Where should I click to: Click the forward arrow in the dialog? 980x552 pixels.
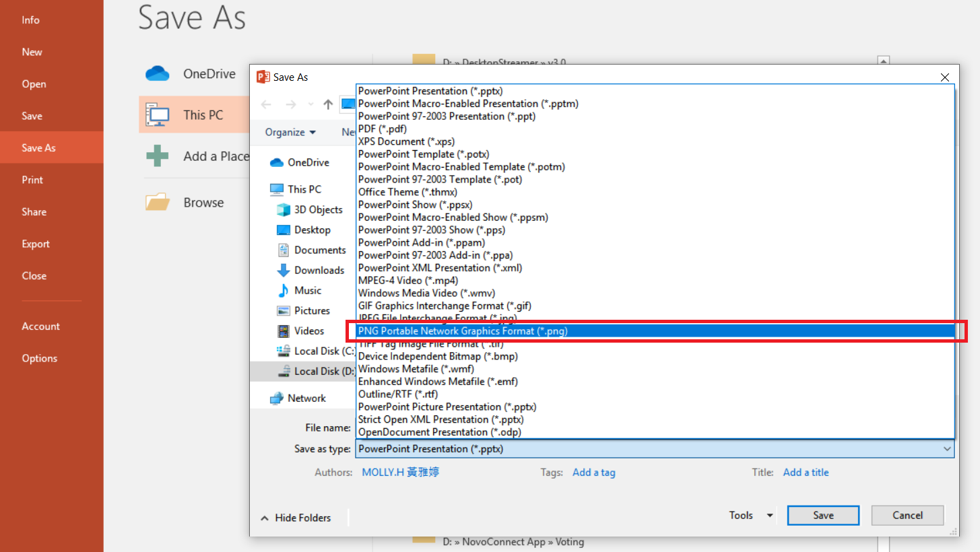pyautogui.click(x=290, y=104)
